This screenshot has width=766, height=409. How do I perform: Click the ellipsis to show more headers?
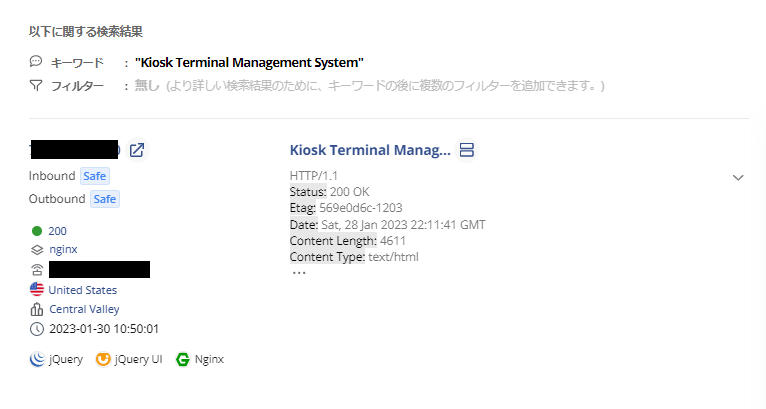point(298,273)
